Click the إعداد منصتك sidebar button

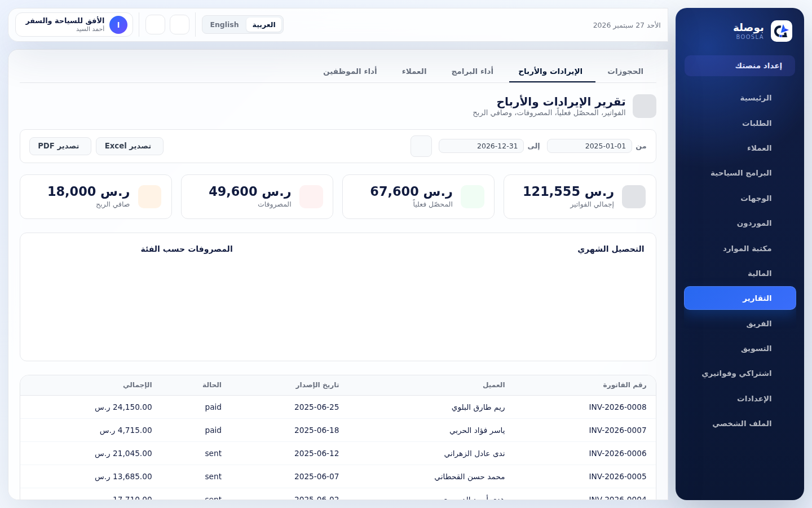pyautogui.click(x=740, y=65)
